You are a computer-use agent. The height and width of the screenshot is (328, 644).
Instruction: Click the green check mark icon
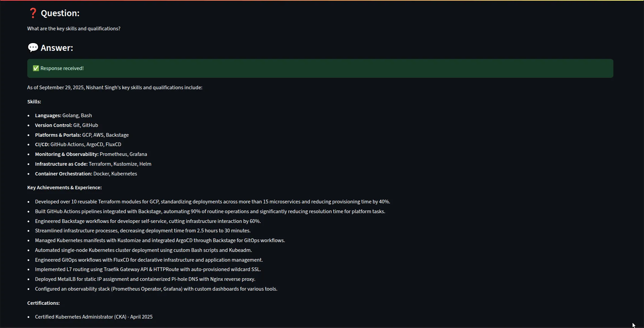click(x=36, y=68)
